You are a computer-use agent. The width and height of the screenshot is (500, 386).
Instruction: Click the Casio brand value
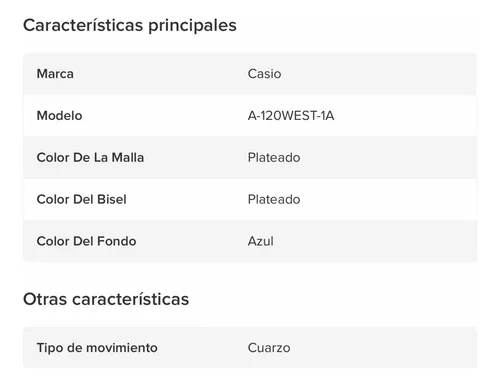[264, 74]
